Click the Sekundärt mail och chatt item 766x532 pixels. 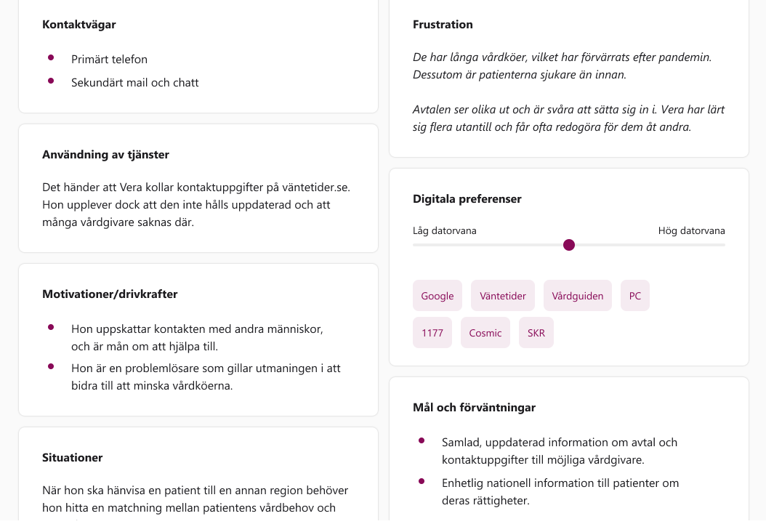(x=135, y=83)
